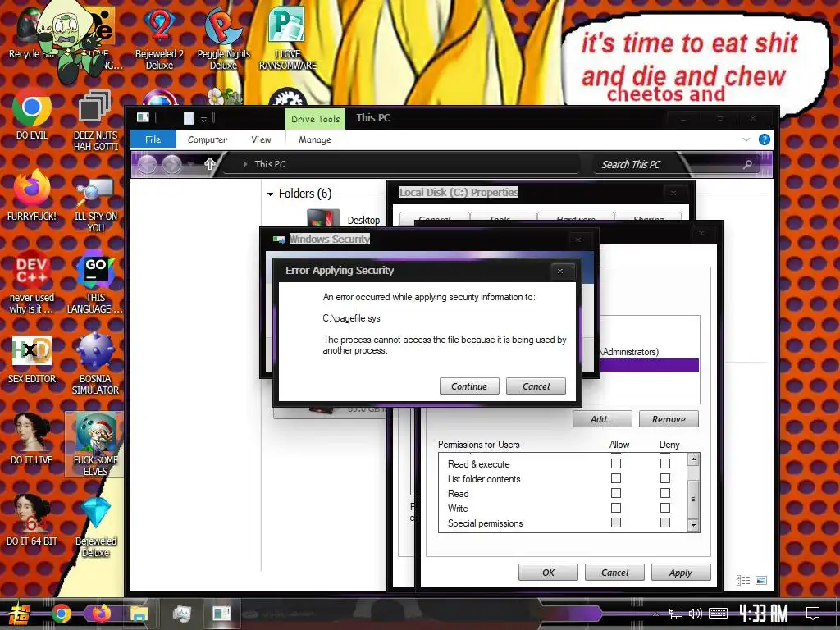Open recent locations dropdown beside Forward
Viewport: 840px width, 630px height.
190,164
